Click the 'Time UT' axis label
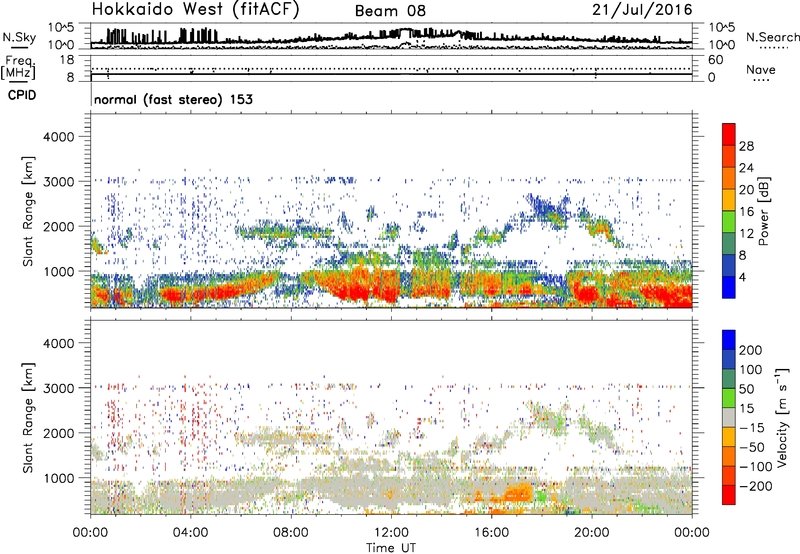 [391, 548]
